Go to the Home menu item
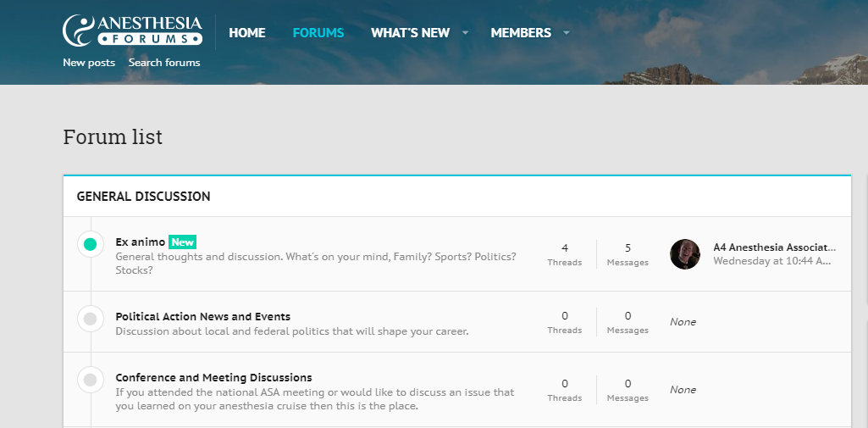The width and height of the screenshot is (868, 428). coord(247,33)
